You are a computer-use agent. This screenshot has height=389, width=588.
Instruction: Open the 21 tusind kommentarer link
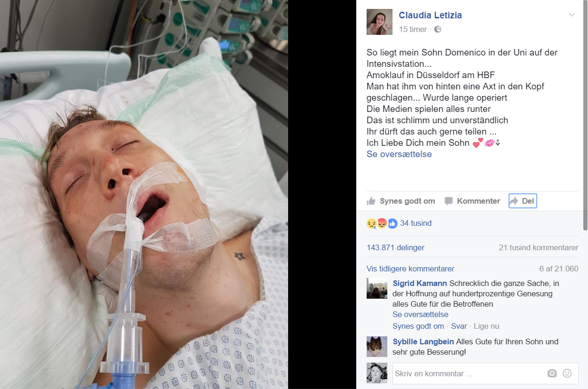tap(539, 247)
